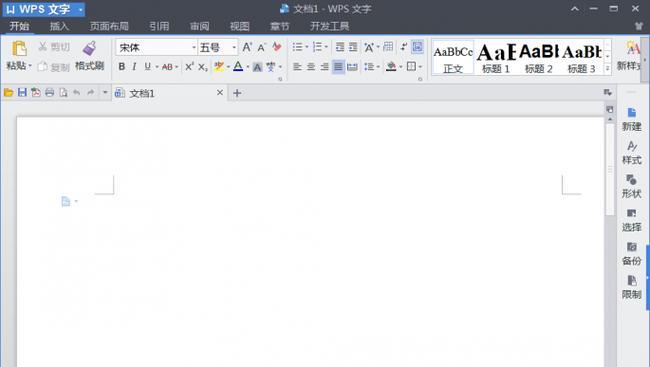Switch to the 插入 (Insert) tab
This screenshot has height=367, width=650.
59,26
